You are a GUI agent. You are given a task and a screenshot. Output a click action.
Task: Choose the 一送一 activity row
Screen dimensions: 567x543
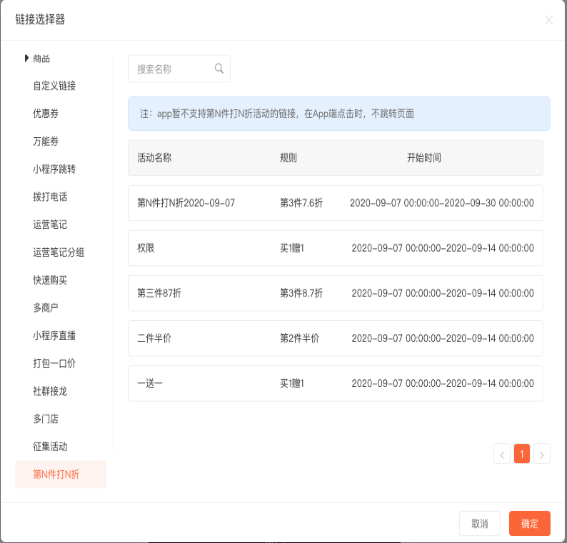point(336,383)
